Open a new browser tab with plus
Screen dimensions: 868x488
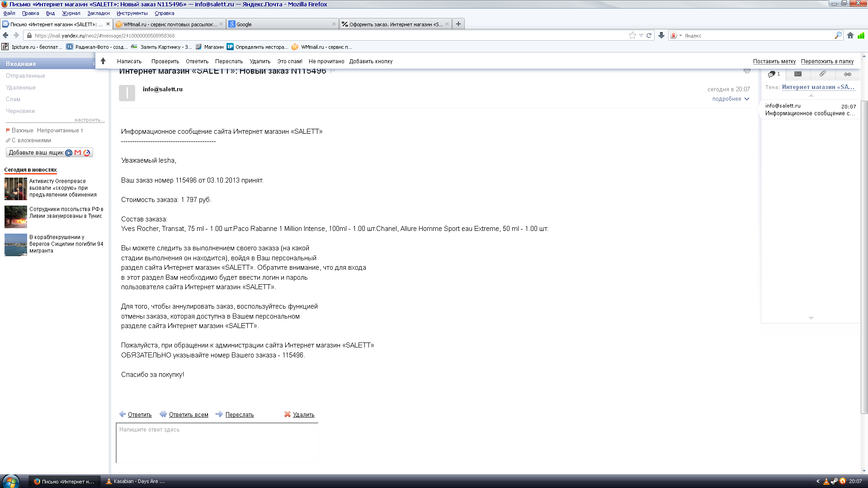tap(458, 24)
